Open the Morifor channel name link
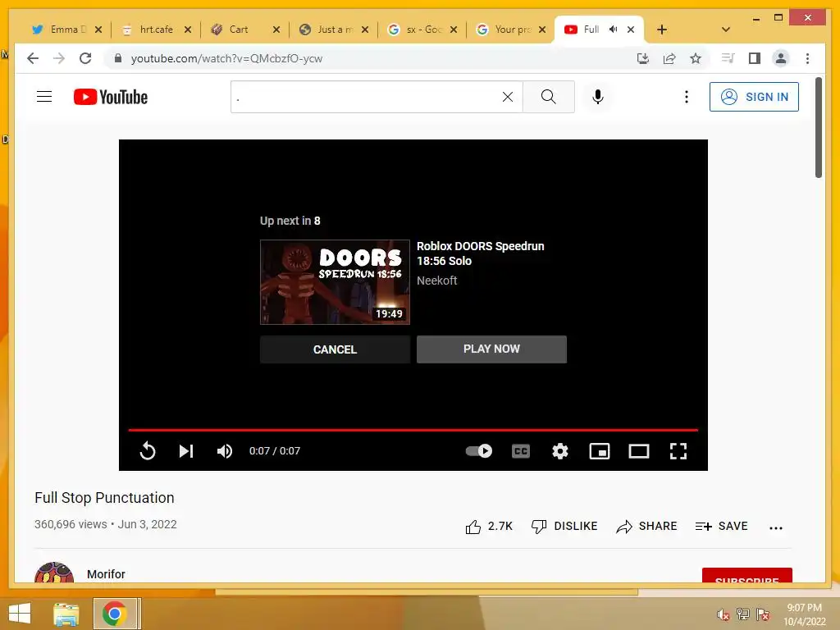This screenshot has width=840, height=630. 106,574
